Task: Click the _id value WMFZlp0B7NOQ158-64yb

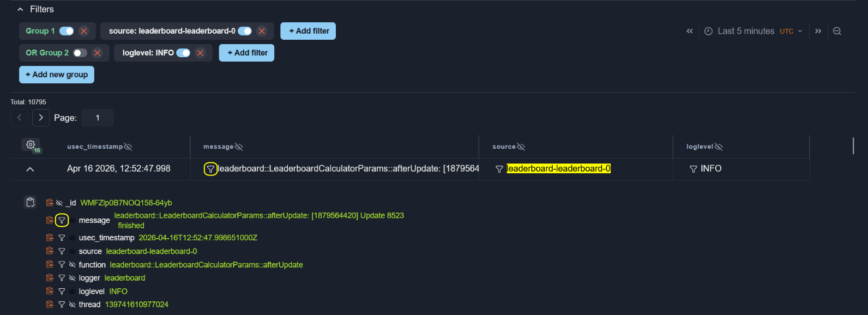Action: click(x=126, y=203)
